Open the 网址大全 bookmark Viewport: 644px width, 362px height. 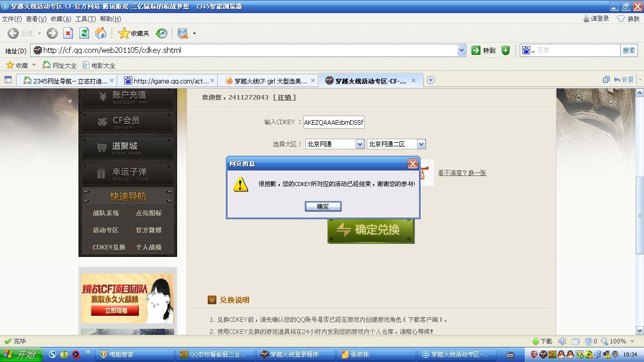coord(59,65)
